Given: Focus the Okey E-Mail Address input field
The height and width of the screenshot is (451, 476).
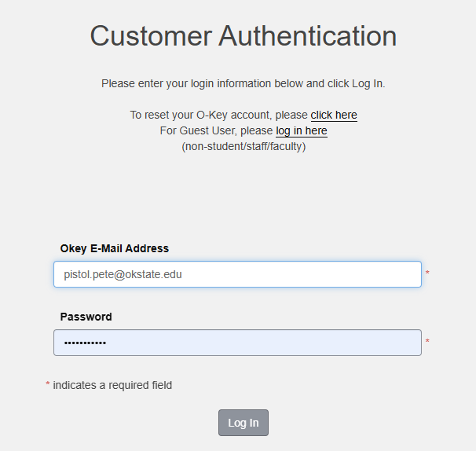Looking at the screenshot, I should click(237, 274).
